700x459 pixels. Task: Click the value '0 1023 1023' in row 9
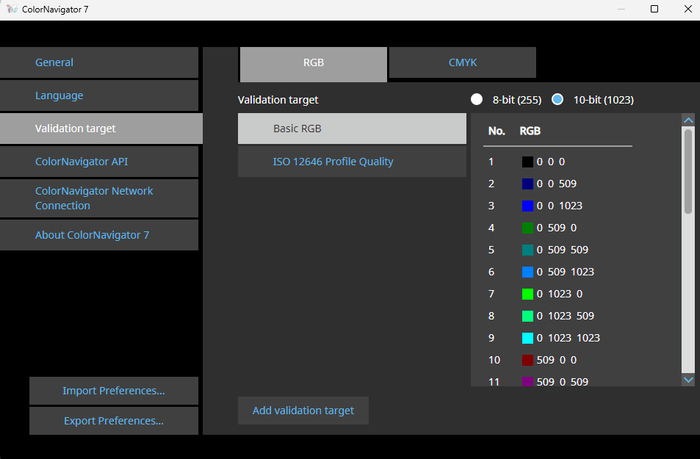(x=568, y=338)
